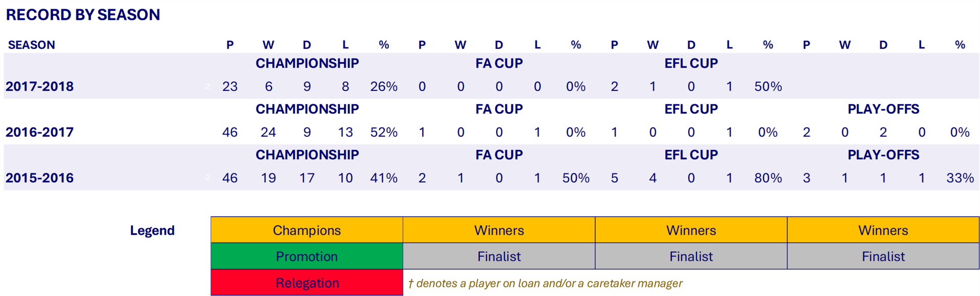Click the Legend label
Viewport: 980px width, 296px height.
pos(152,231)
